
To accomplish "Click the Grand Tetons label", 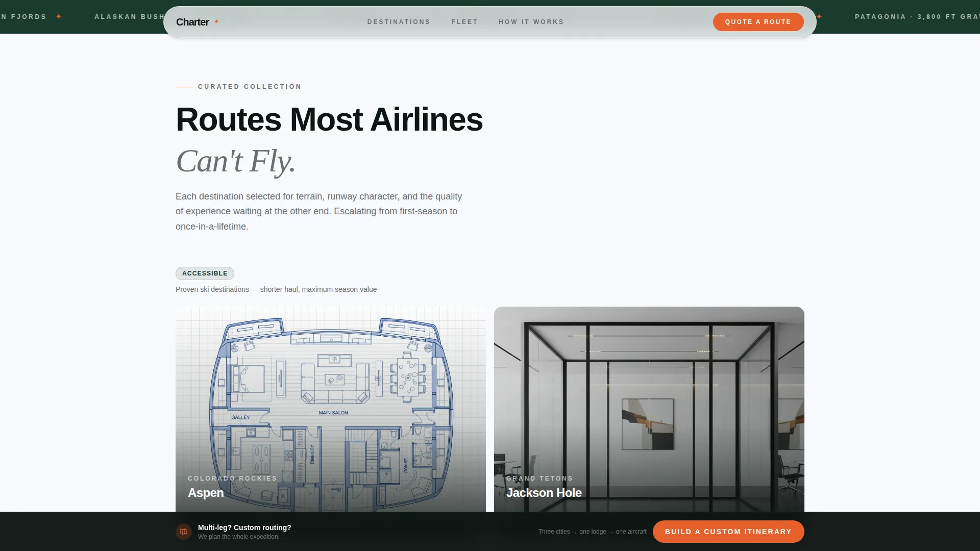I will coord(540,479).
